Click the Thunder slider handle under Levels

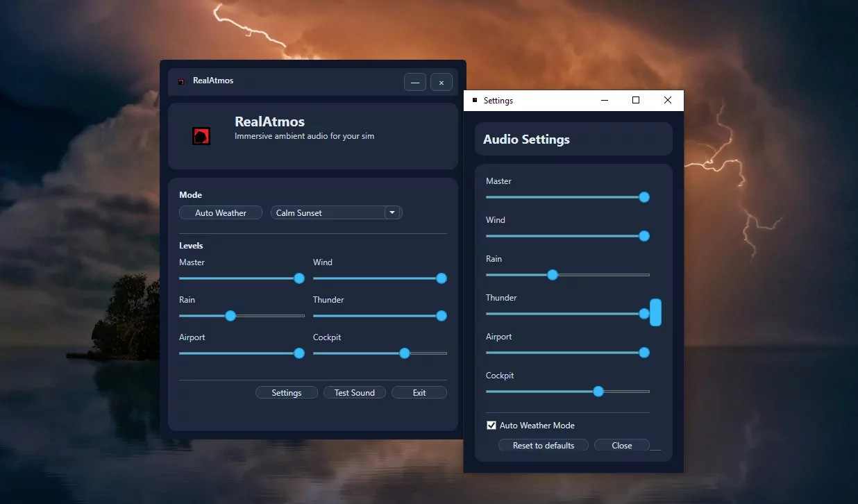point(441,316)
